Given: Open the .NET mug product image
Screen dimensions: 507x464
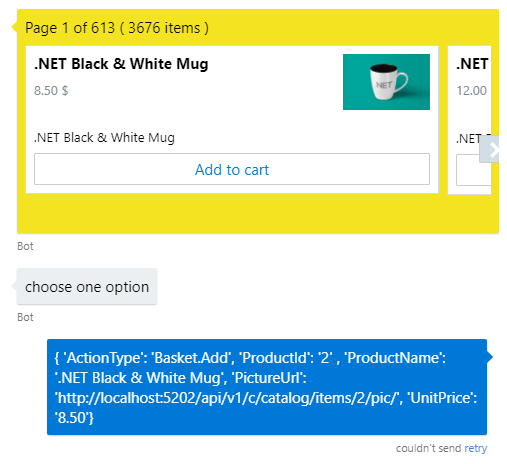Looking at the screenshot, I should tap(386, 82).
